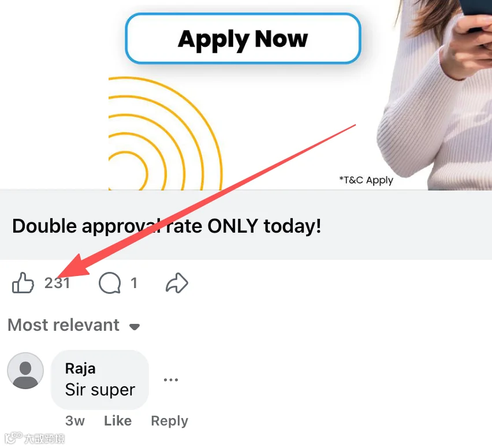492x448 pixels.
Task: Click commenter name Raja
Action: [80, 368]
